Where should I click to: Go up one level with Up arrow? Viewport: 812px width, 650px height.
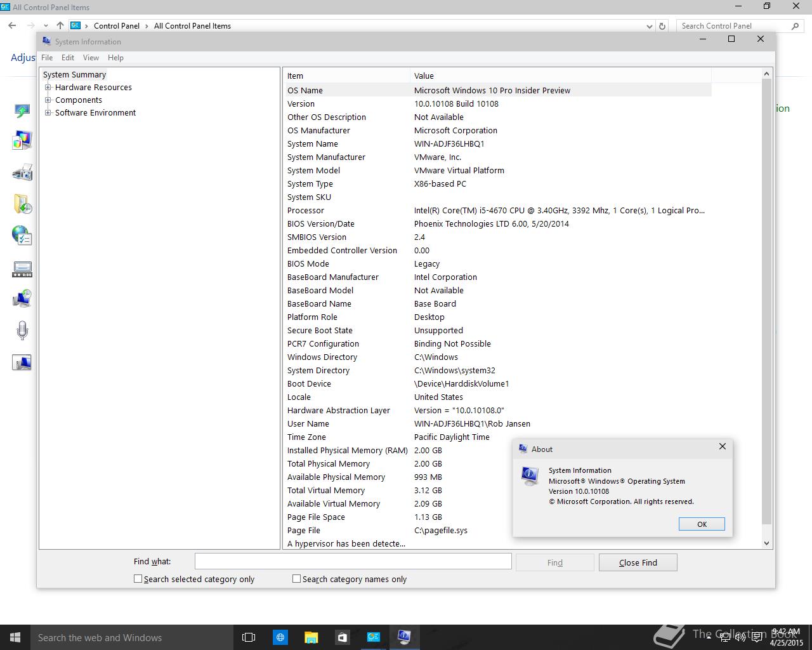click(x=60, y=26)
